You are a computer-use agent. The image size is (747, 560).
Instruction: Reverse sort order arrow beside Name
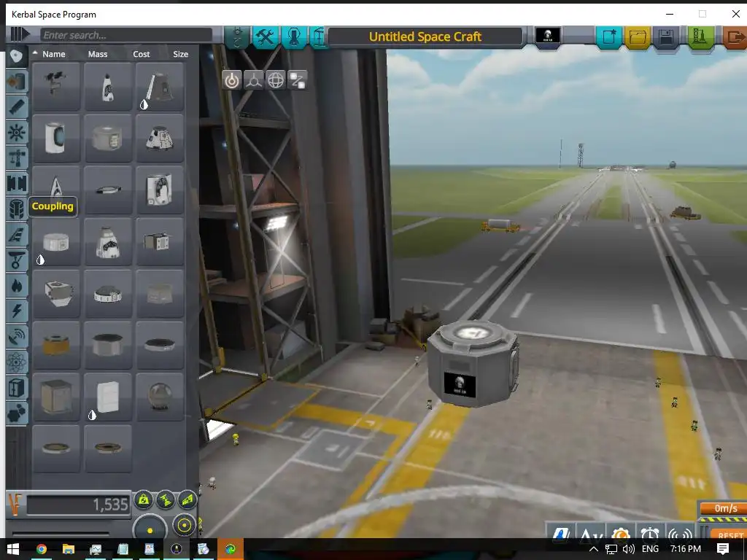35,52
